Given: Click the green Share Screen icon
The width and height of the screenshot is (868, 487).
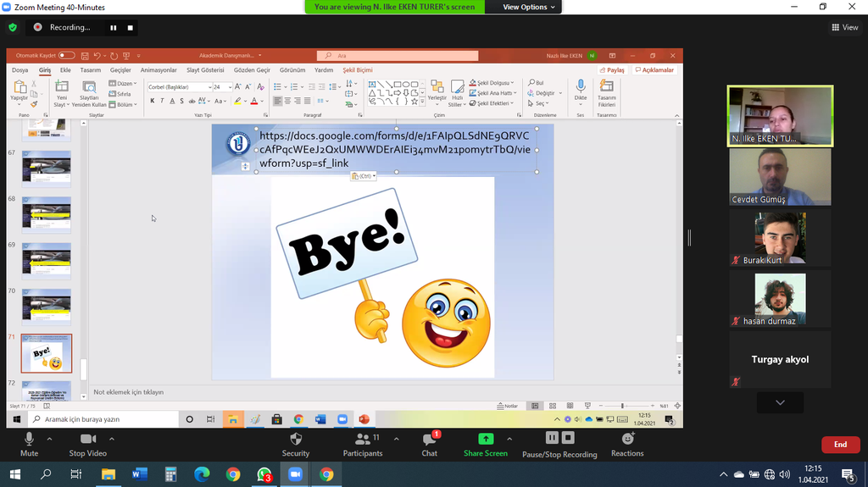Looking at the screenshot, I should click(486, 439).
